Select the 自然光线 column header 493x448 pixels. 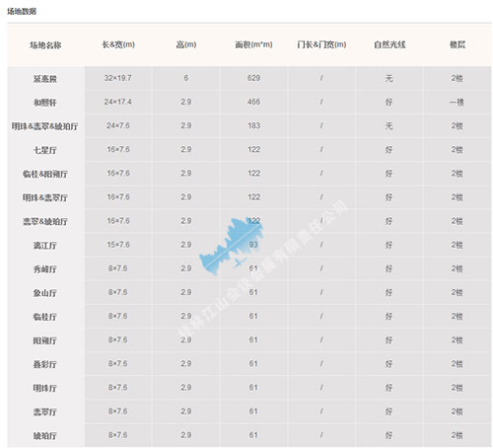[x=389, y=44]
